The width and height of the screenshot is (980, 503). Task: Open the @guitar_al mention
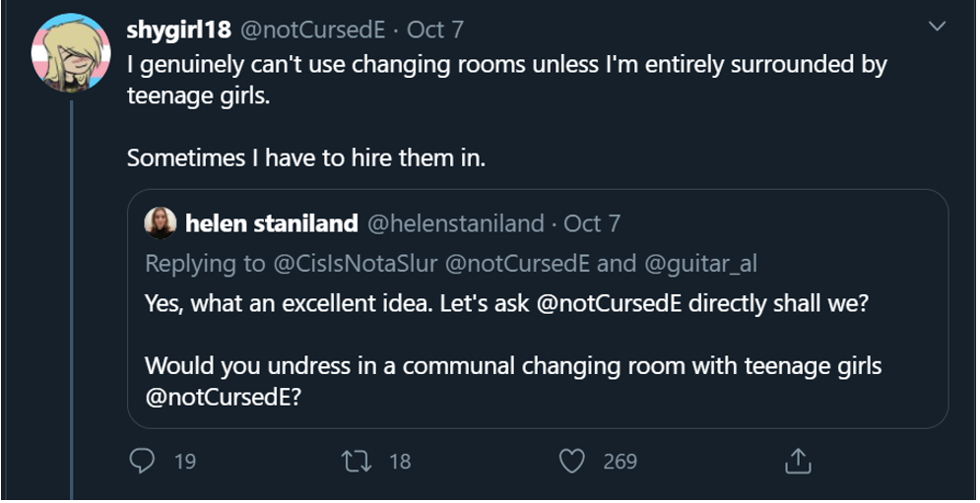[700, 265]
